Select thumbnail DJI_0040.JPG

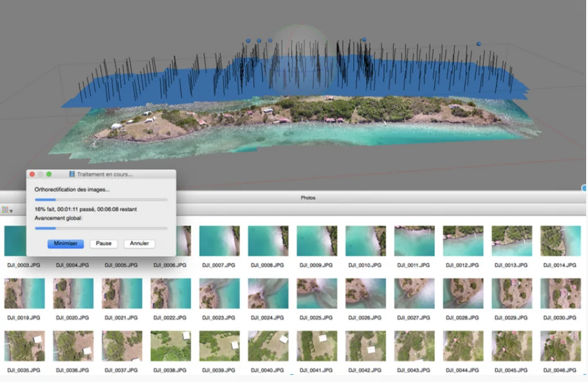click(x=268, y=345)
